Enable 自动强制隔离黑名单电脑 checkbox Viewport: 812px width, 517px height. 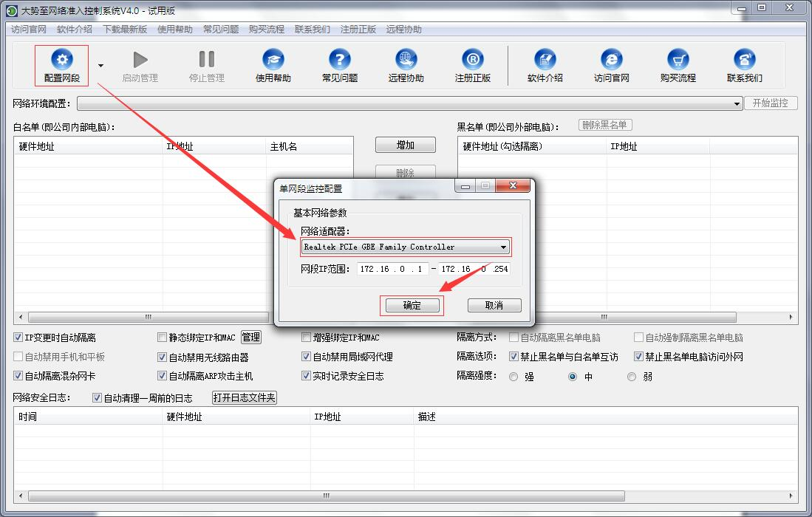click(x=638, y=338)
